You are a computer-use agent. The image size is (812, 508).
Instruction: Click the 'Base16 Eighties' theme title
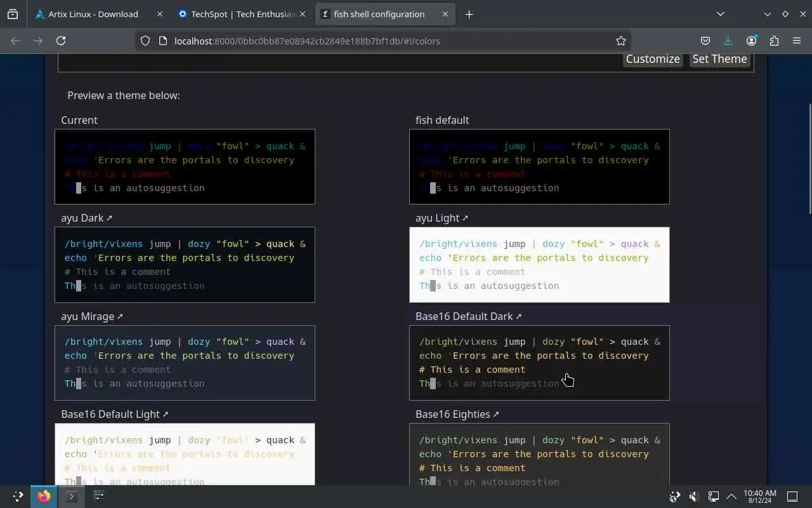(453, 414)
